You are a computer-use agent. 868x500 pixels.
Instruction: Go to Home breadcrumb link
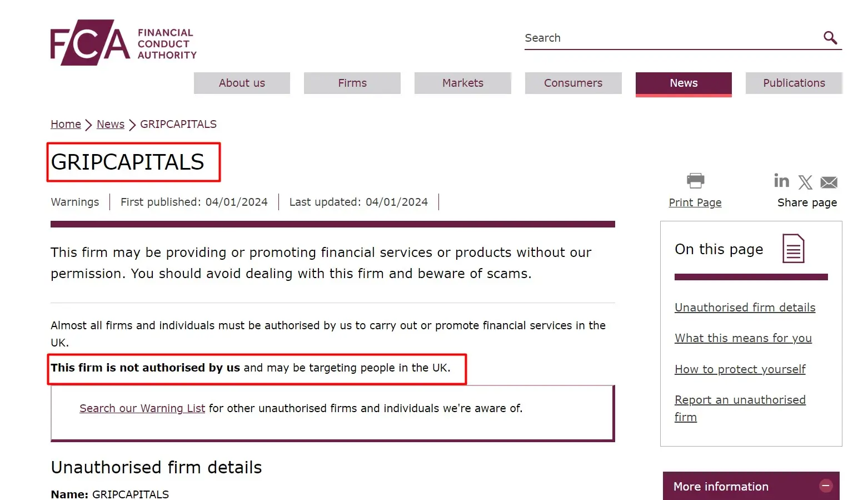66,124
